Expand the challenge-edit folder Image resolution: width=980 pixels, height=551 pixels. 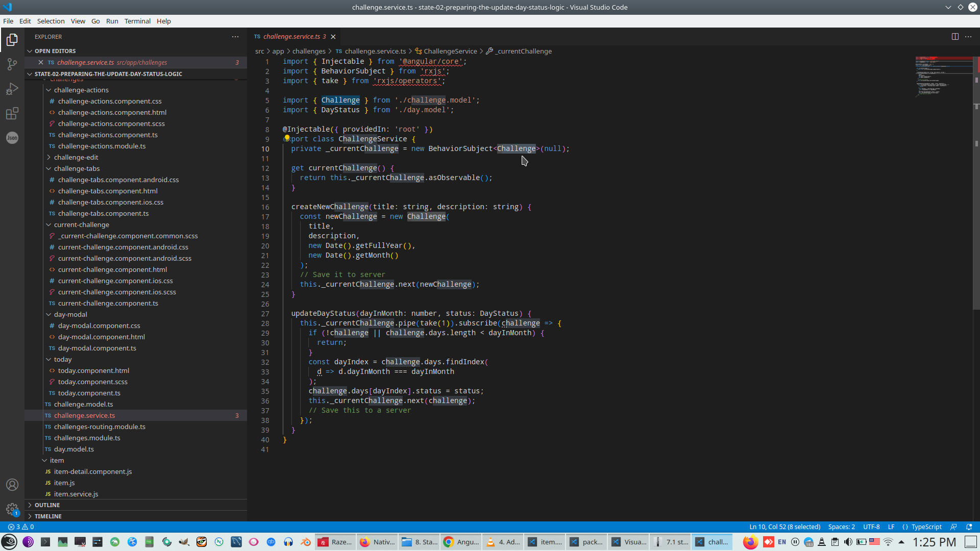pos(76,157)
